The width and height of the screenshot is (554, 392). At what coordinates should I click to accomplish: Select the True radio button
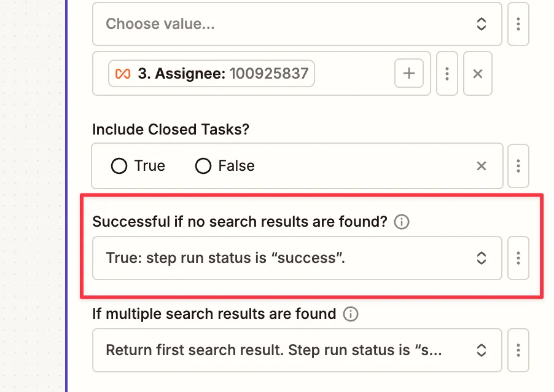[x=119, y=166]
